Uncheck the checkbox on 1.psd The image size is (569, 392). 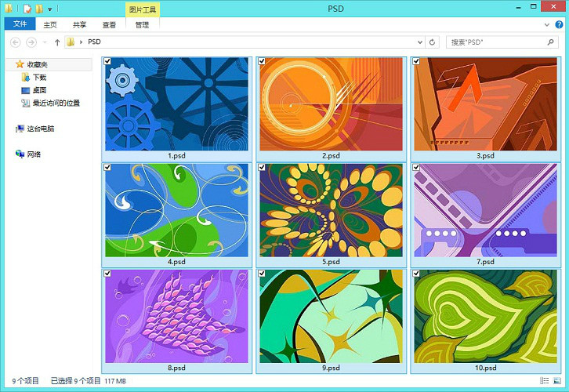coord(107,61)
